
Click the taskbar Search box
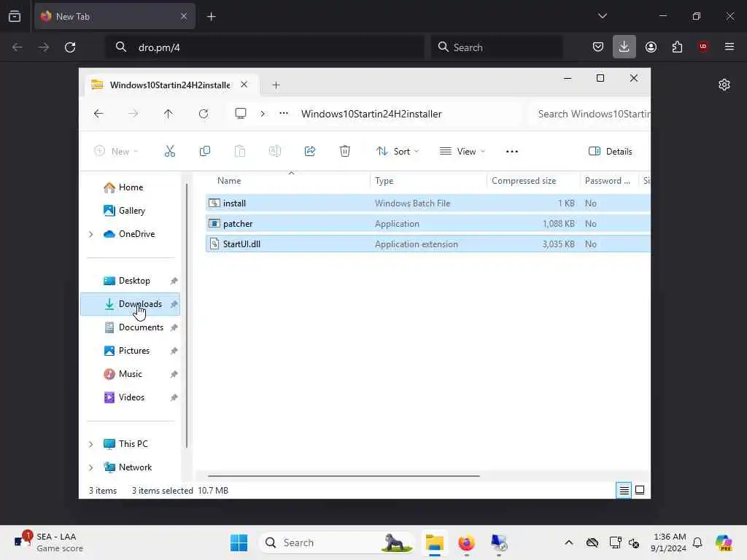[337, 542]
